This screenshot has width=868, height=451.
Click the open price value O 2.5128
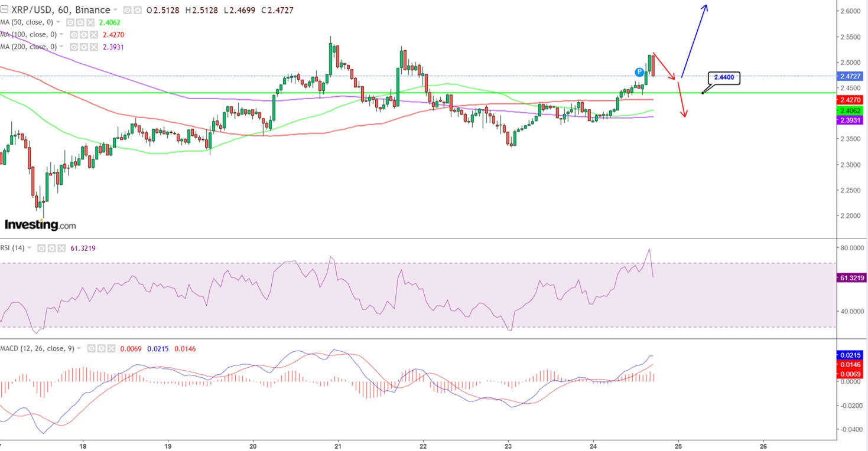click(x=164, y=11)
